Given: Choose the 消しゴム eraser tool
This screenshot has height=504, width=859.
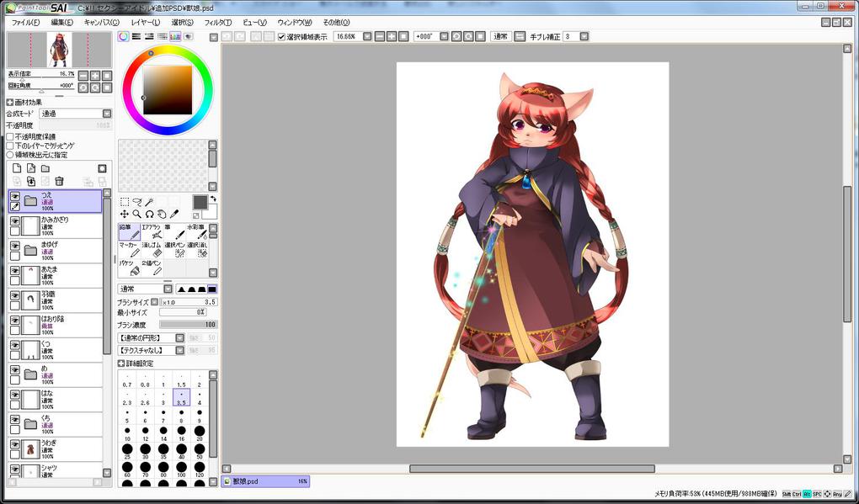Looking at the screenshot, I should 152,250.
